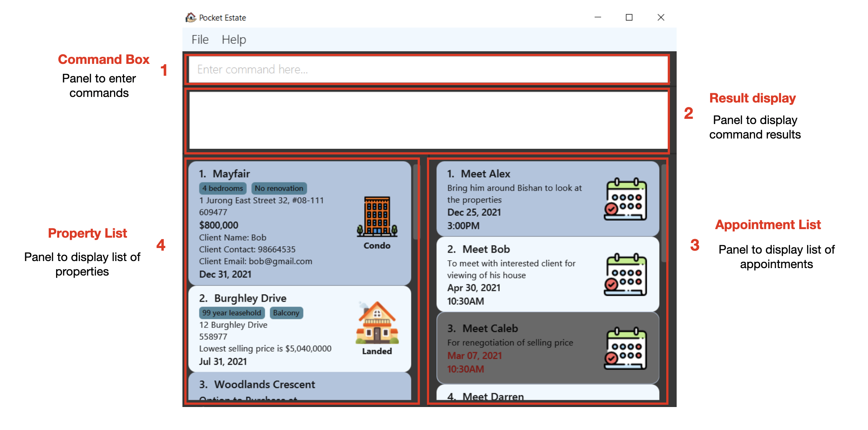The height and width of the screenshot is (430, 868).
Task: Click the appointment list scrollbar
Action: coord(664,214)
